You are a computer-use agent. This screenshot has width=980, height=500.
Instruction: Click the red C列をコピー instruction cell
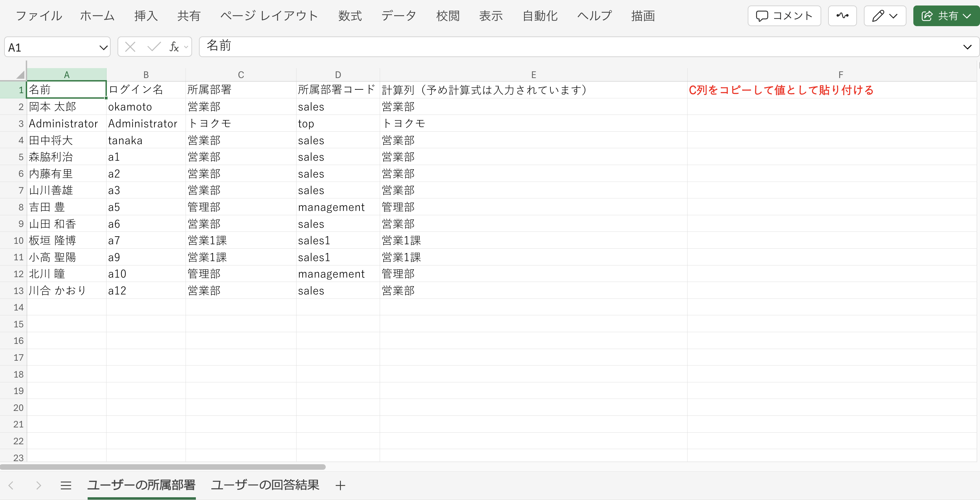pyautogui.click(x=832, y=90)
